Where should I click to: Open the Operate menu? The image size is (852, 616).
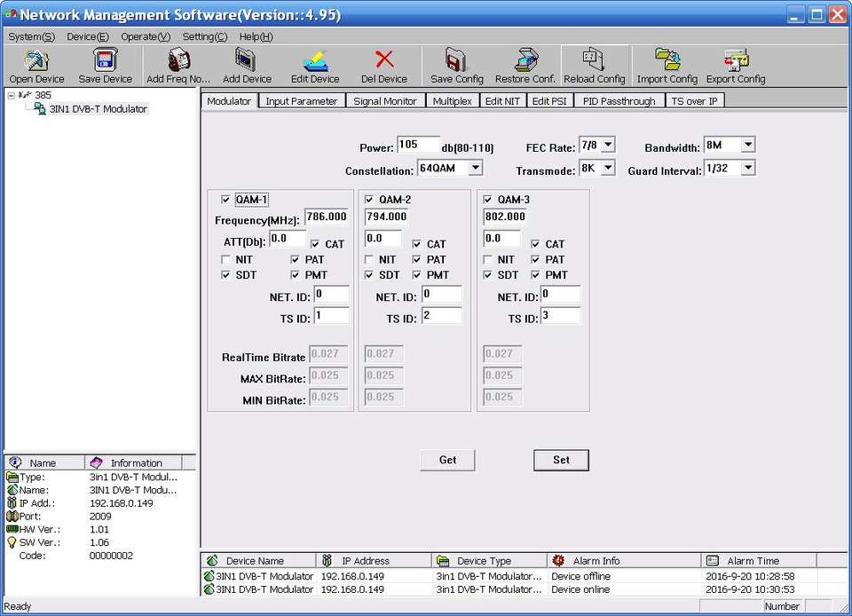146,36
